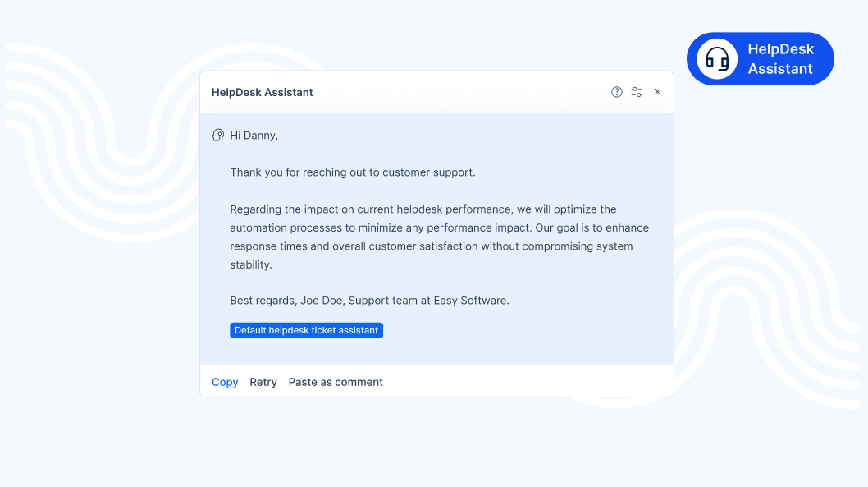Open the HelpDesk Assistant floating launcher button
This screenshot has height=487, width=868.
pyautogui.click(x=760, y=58)
